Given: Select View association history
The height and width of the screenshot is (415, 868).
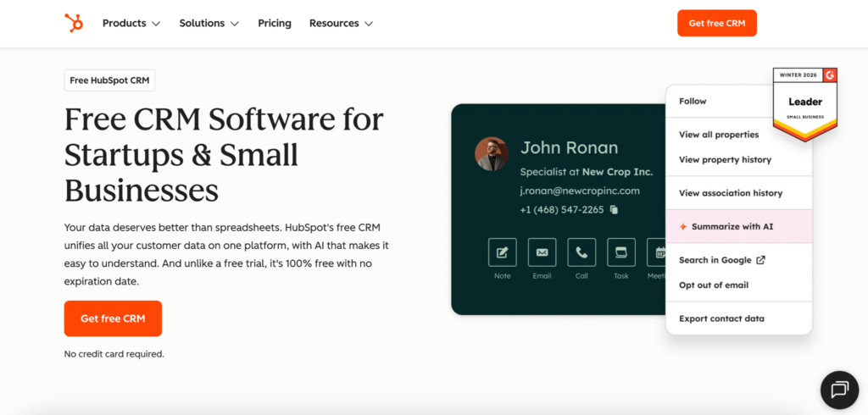Looking at the screenshot, I should (730, 193).
